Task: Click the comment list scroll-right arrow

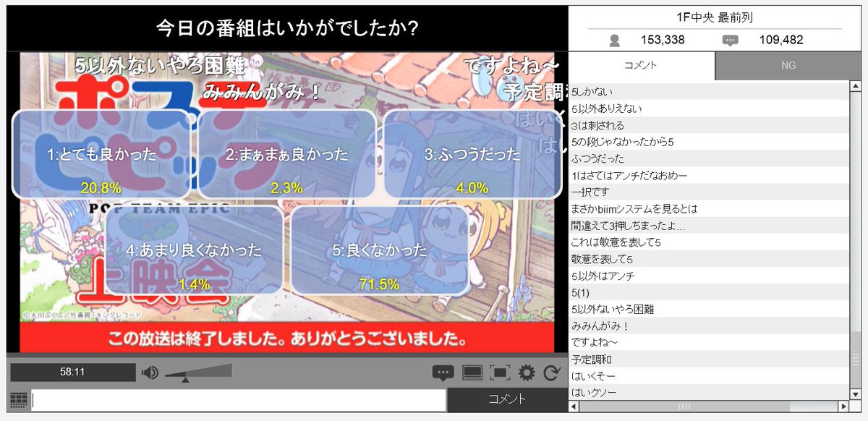Action: tap(844, 406)
